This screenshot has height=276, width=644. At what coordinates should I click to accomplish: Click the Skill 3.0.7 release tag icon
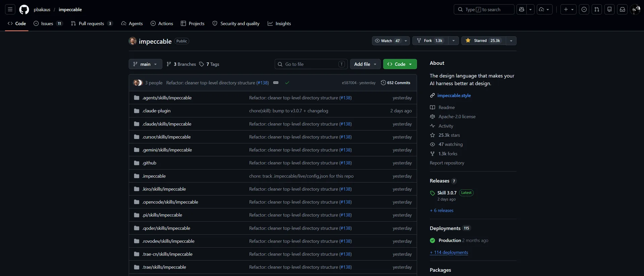(432, 193)
